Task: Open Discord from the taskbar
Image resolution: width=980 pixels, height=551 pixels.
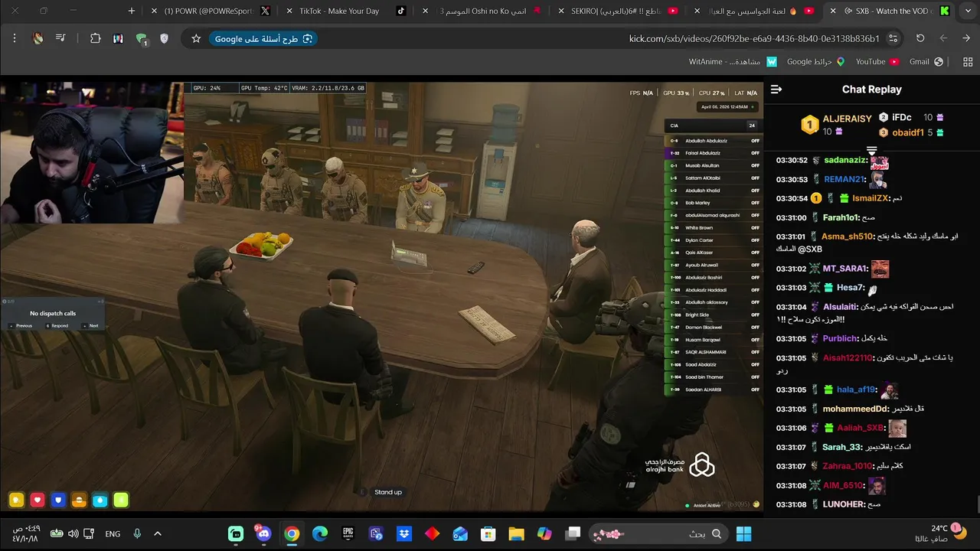Action: tap(264, 533)
